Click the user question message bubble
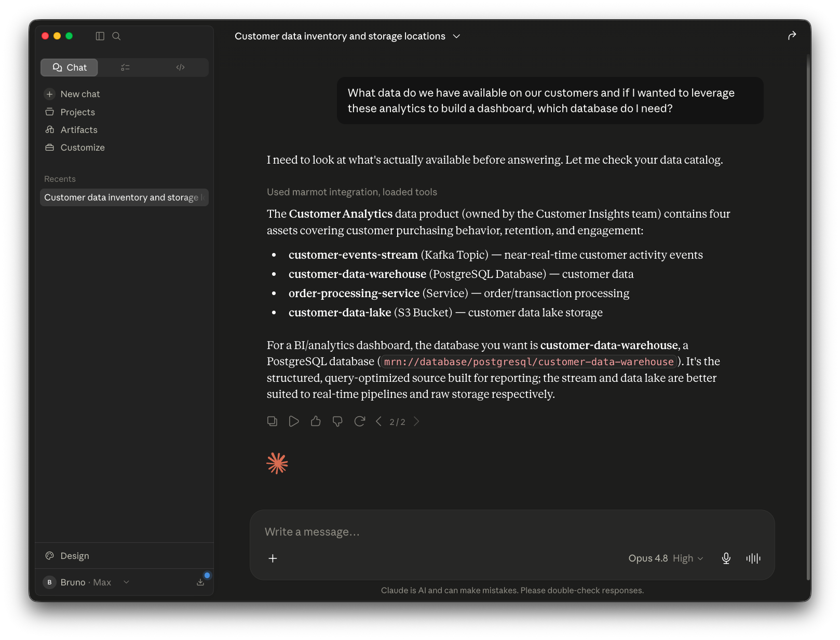This screenshot has height=640, width=840. 550,101
